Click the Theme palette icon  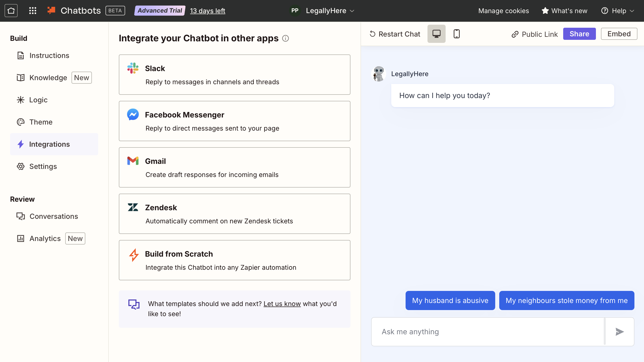coord(21,122)
